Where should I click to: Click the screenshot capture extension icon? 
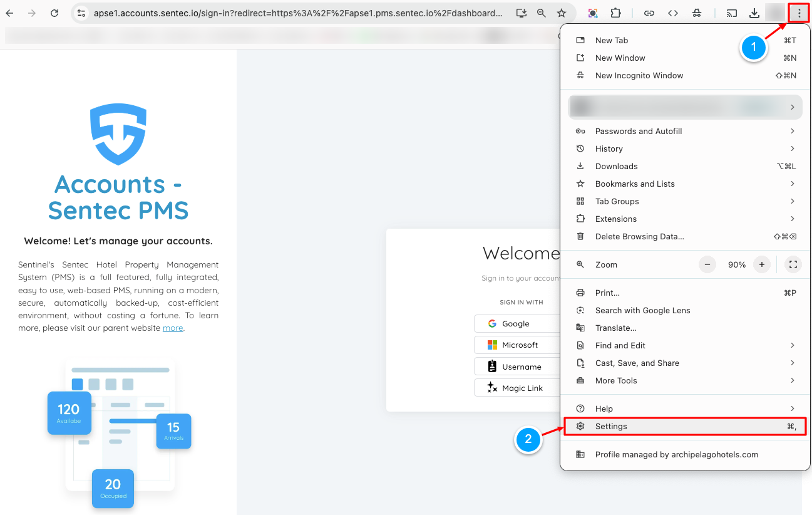point(592,13)
